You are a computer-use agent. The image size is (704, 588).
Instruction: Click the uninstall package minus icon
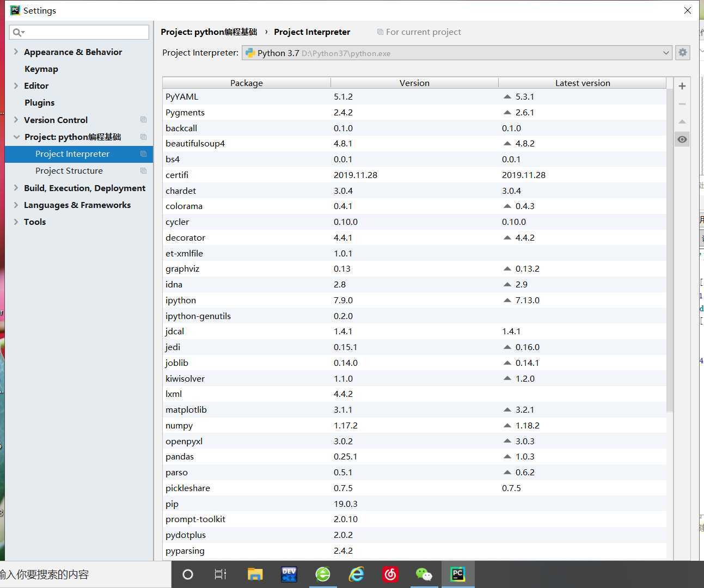click(x=682, y=103)
